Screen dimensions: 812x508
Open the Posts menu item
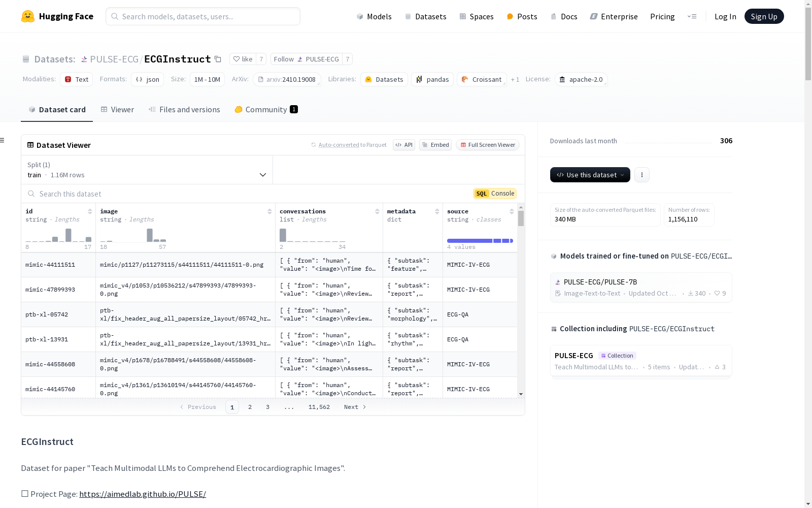tap(522, 16)
